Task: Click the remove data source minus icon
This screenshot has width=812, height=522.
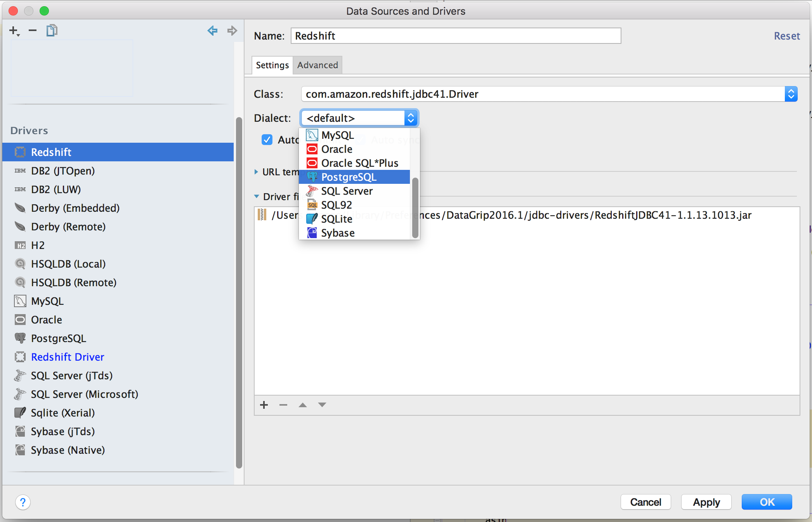Action: point(33,30)
